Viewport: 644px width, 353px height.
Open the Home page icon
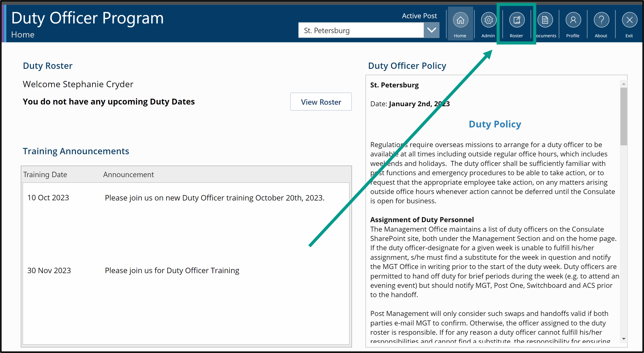(460, 20)
